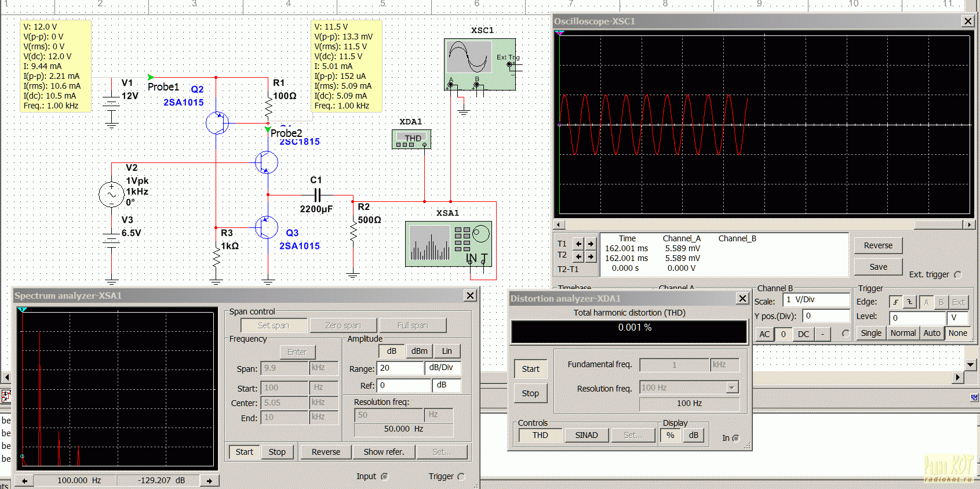Select falling edge trigger icon
The width and height of the screenshot is (980, 489).
910,302
